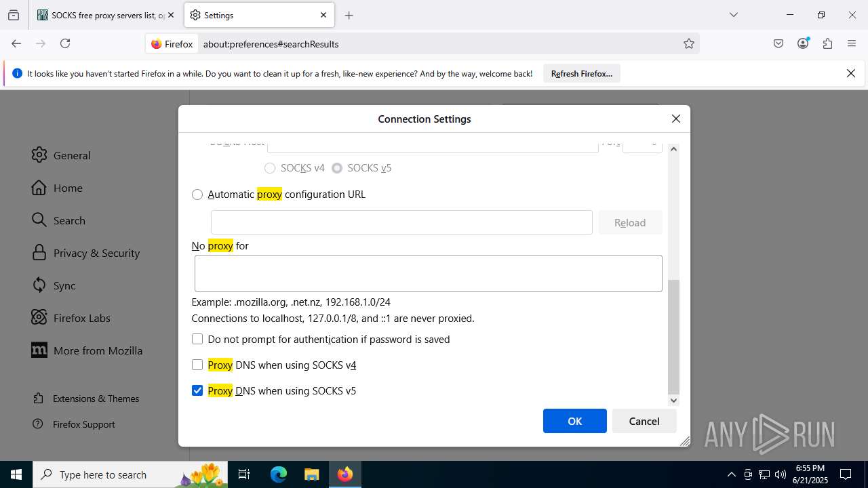868x488 pixels.
Task: Open File Explorer from taskbar
Action: (x=311, y=474)
